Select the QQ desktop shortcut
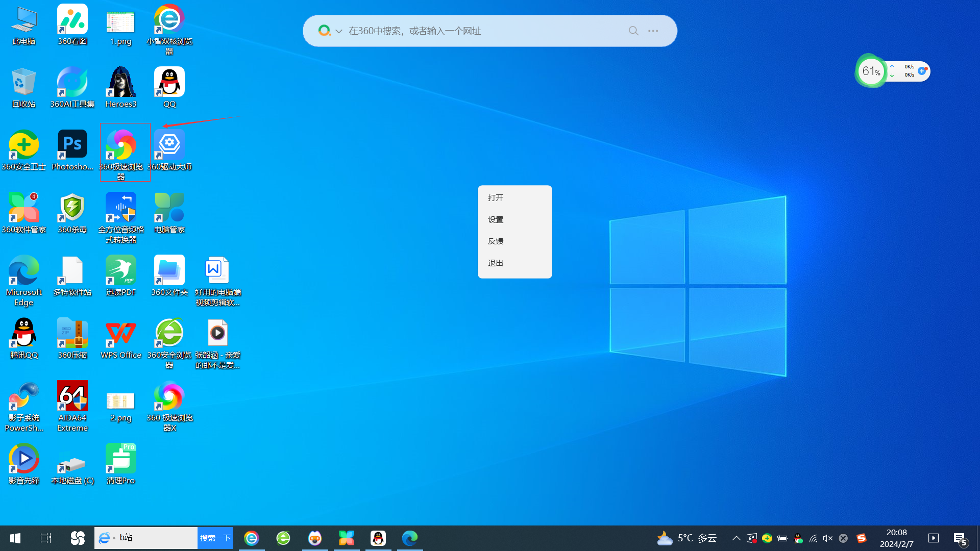This screenshot has width=980, height=551. pyautogui.click(x=169, y=87)
